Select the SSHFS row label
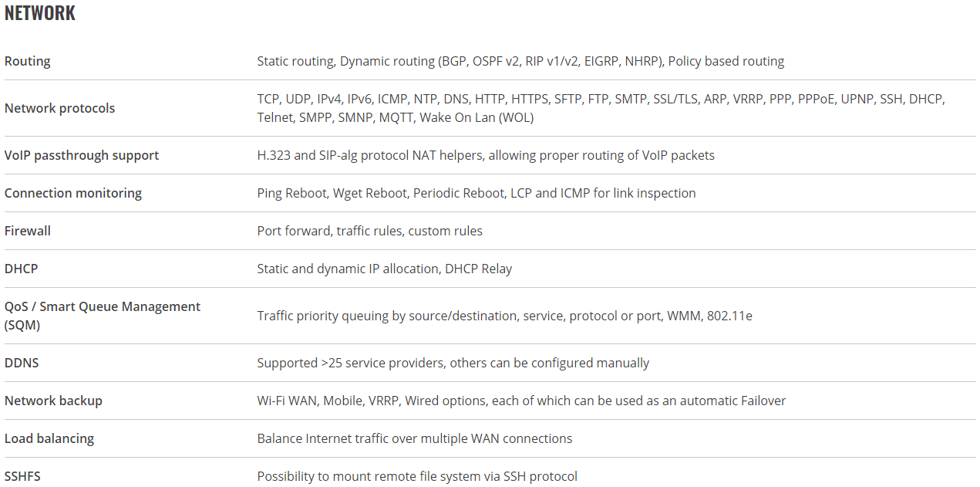Screen dimensions: 980x487 click(x=23, y=476)
